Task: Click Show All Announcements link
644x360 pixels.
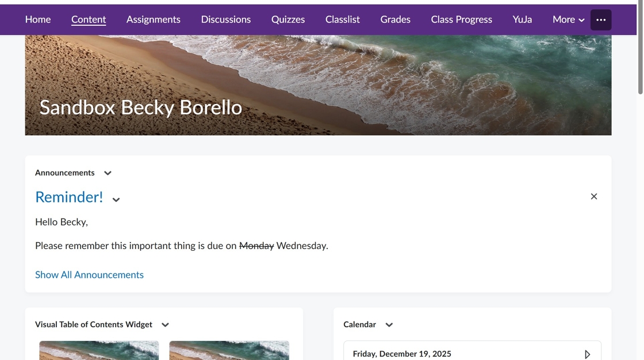Action: tap(89, 275)
